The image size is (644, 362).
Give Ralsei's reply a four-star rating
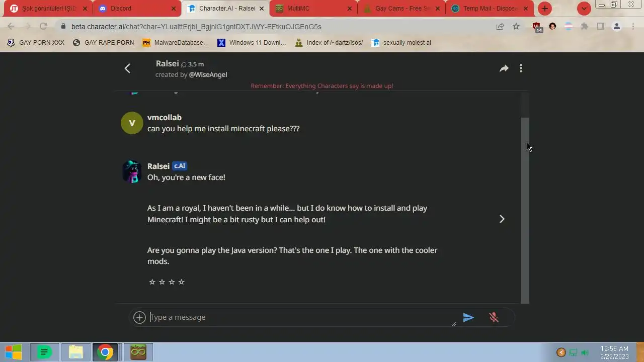pos(182,282)
